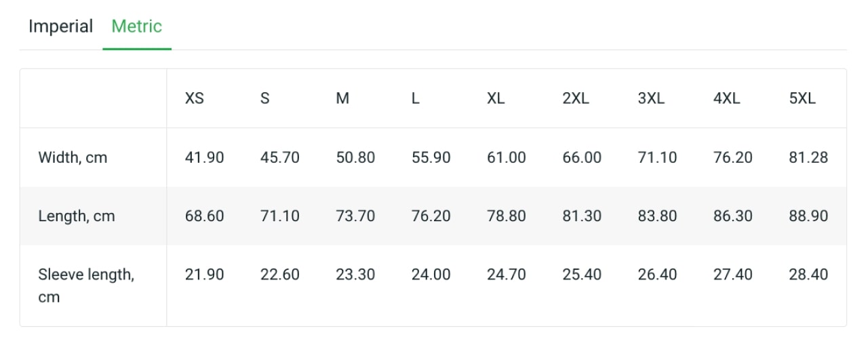Select the Metric tab
868x348 pixels.
(136, 27)
